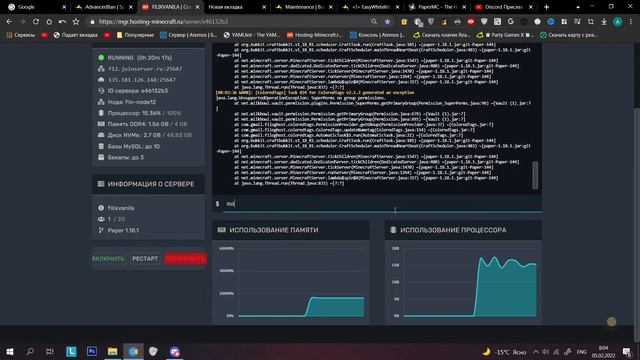Click the Диск NVMe row

(145, 135)
